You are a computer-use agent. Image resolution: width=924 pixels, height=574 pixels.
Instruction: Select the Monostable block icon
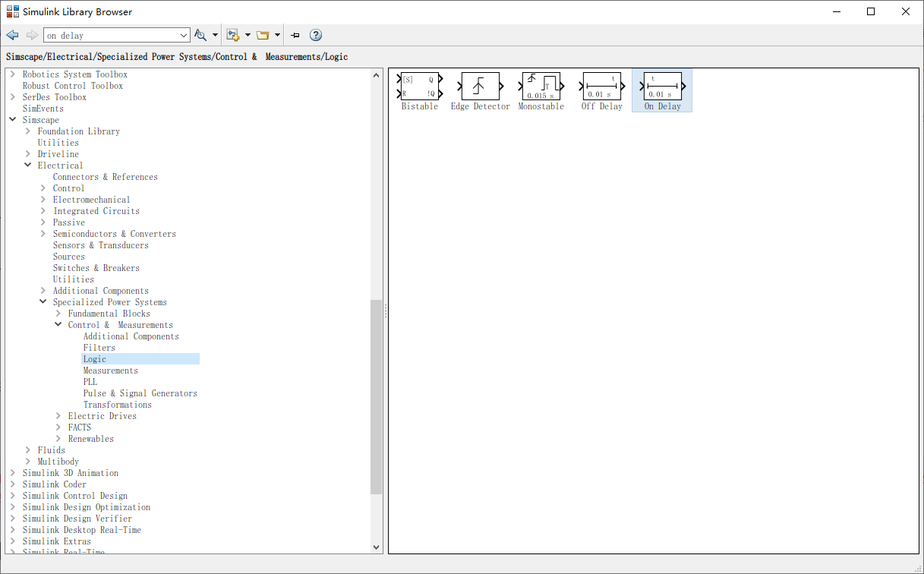(541, 86)
